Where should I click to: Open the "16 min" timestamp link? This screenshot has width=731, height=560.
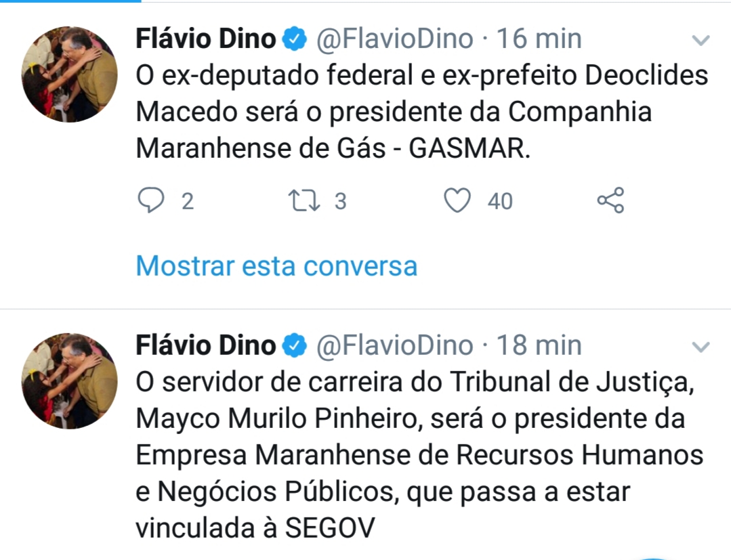539,39
